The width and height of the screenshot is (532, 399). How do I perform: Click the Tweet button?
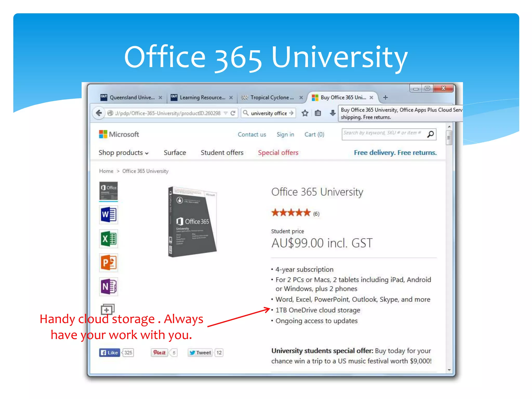(200, 353)
